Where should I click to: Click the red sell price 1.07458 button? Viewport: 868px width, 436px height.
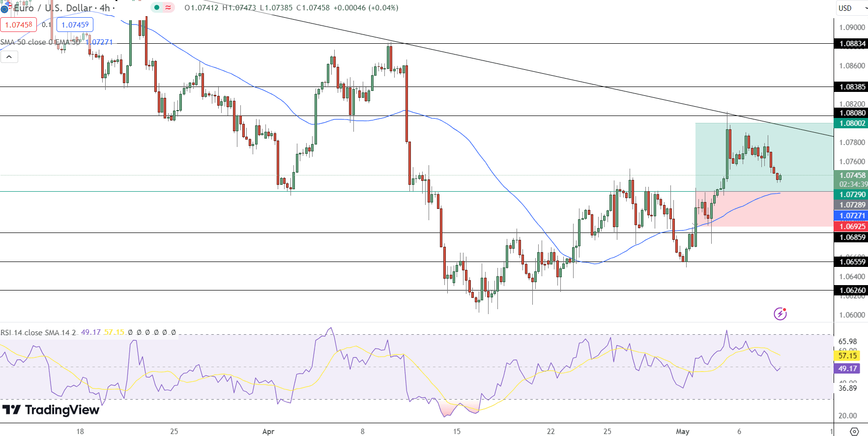19,25
